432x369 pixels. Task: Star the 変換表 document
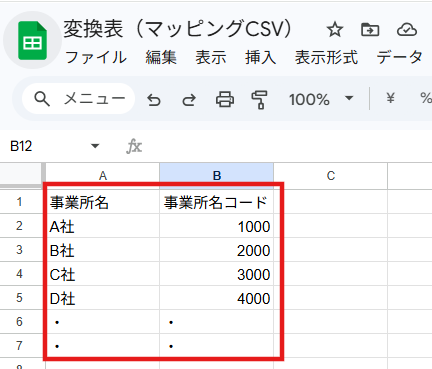point(335,30)
